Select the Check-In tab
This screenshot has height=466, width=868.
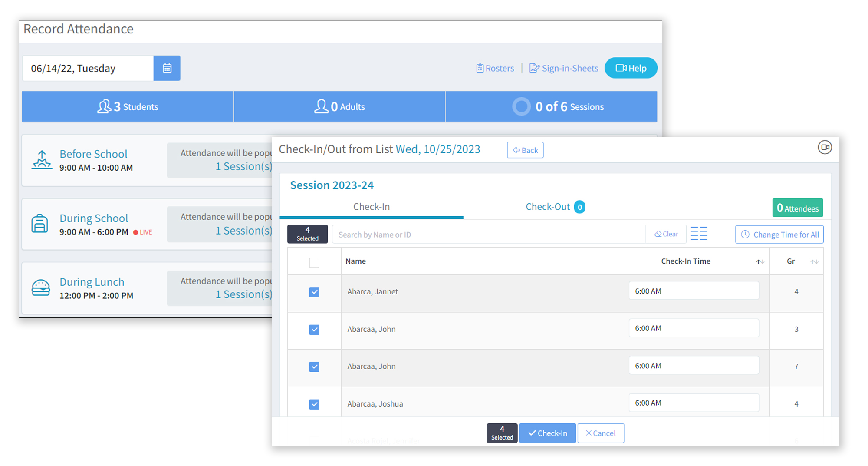point(372,207)
